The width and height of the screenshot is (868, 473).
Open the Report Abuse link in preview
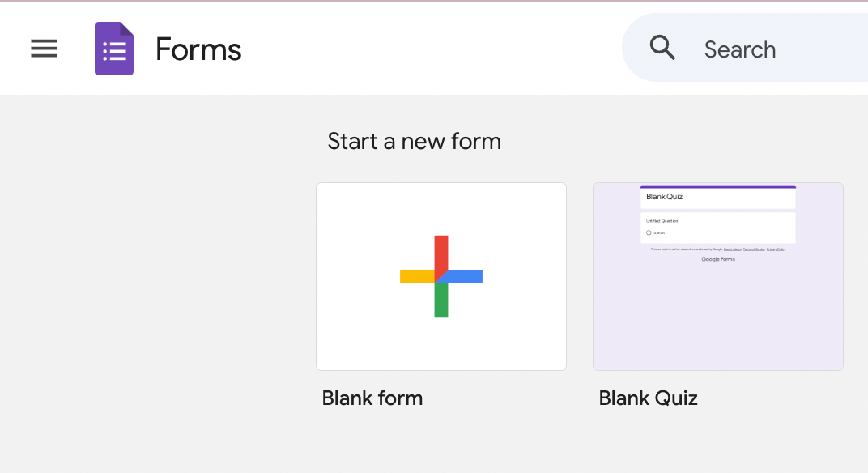[x=731, y=249]
